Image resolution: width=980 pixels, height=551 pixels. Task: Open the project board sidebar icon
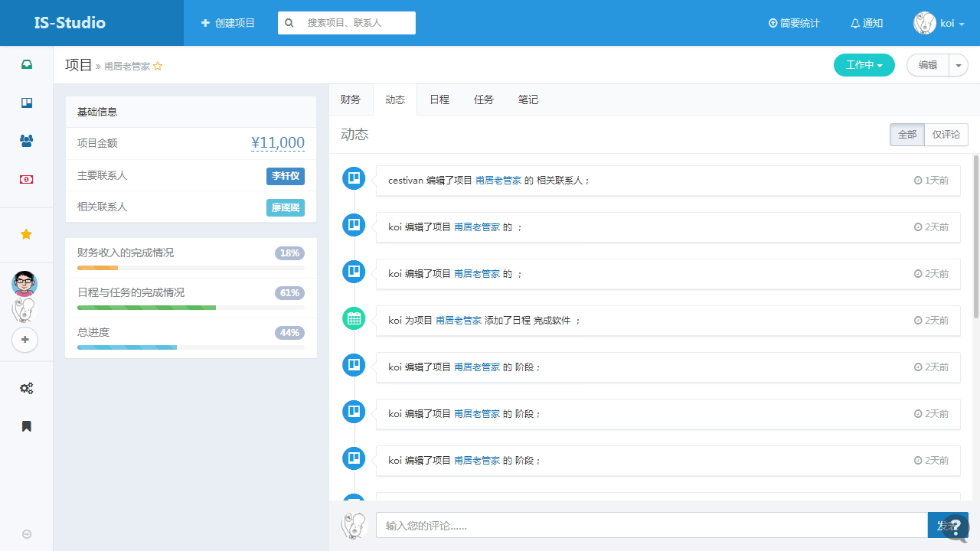coord(27,103)
